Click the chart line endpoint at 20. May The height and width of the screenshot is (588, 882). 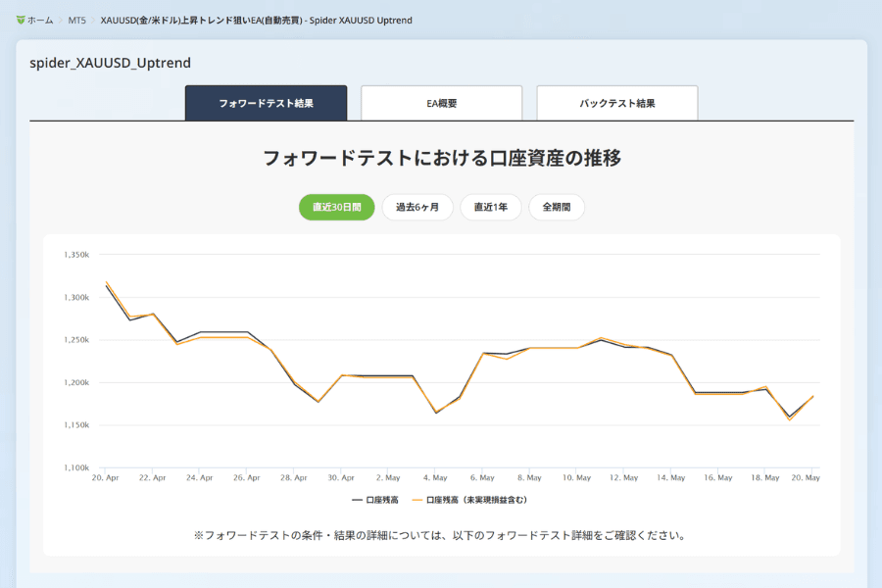[812, 396]
